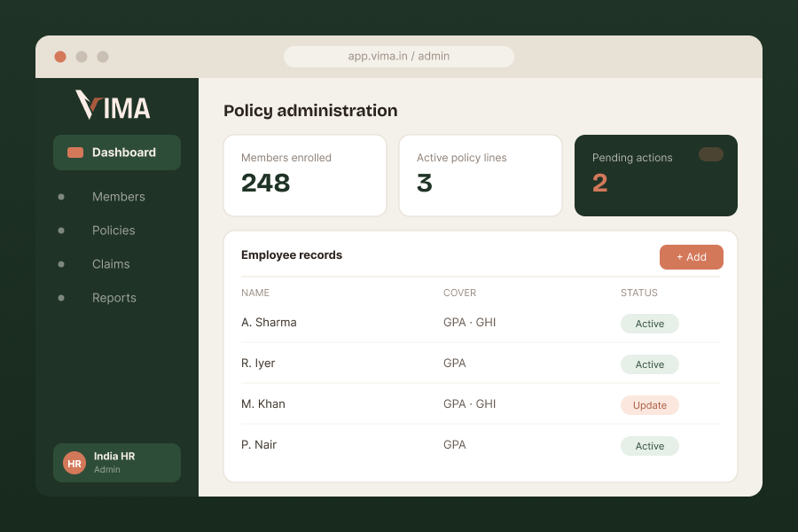The width and height of the screenshot is (798, 532).
Task: Click the STATUS column header
Action: [638, 293]
